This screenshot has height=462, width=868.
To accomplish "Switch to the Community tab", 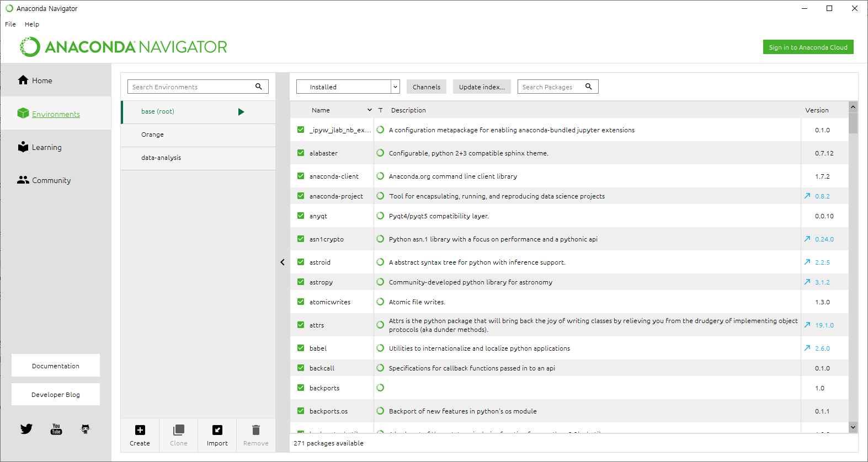I will [56, 180].
